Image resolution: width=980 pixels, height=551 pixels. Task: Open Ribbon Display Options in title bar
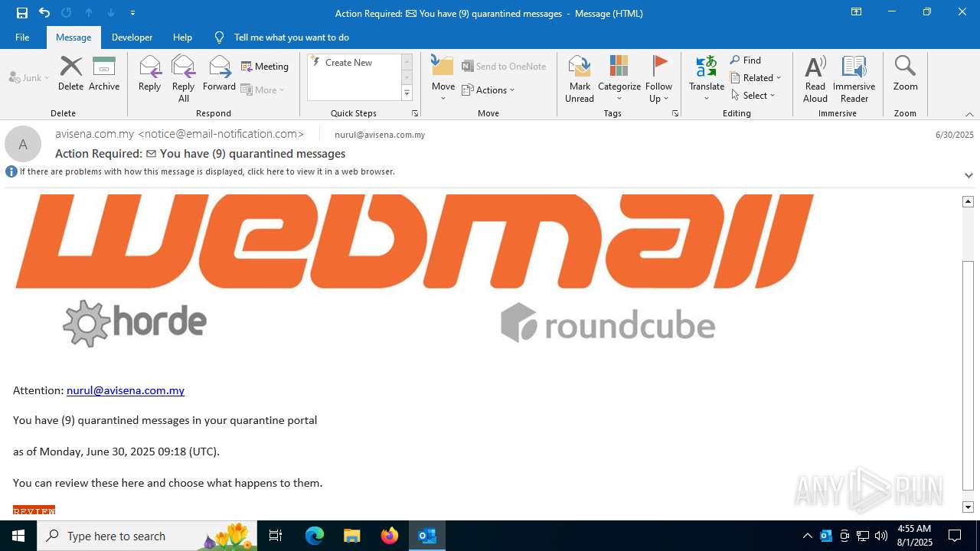pos(856,12)
